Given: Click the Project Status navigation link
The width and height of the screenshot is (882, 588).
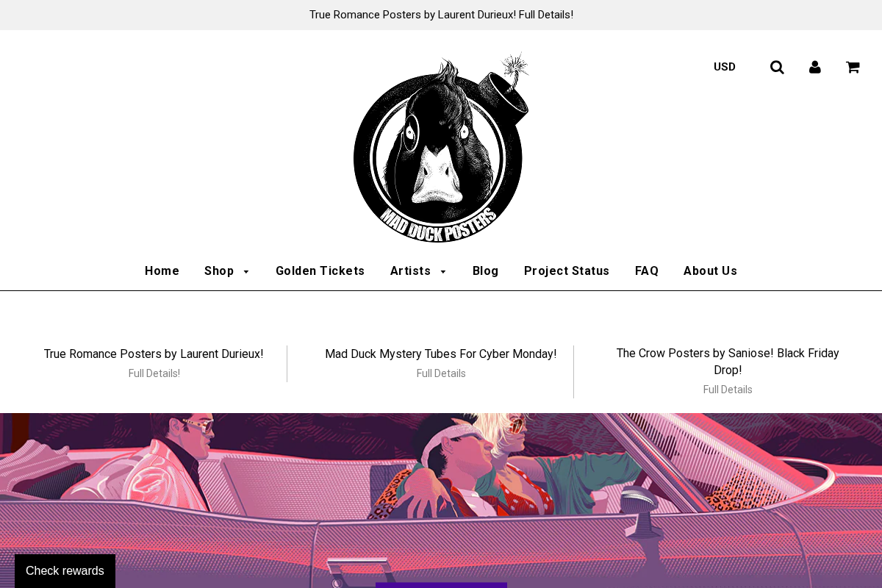Looking at the screenshot, I should [x=567, y=271].
